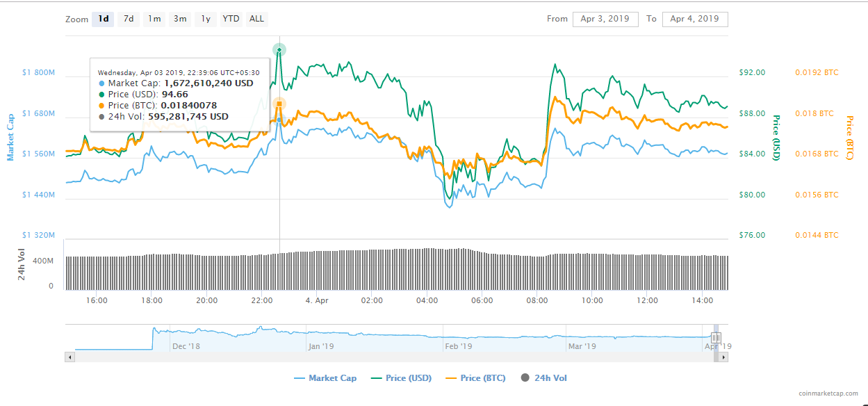Edit the To date field

695,19
